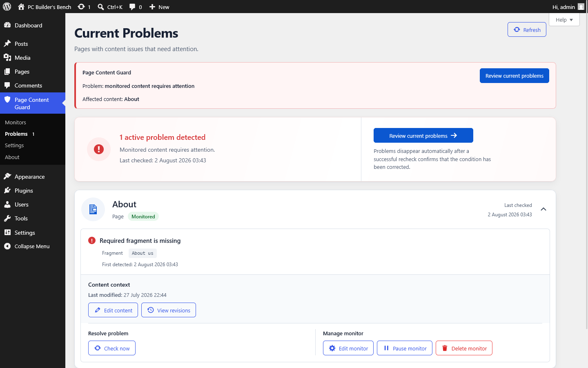Open Posts in sidebar
The width and height of the screenshot is (588, 368).
click(33, 44)
